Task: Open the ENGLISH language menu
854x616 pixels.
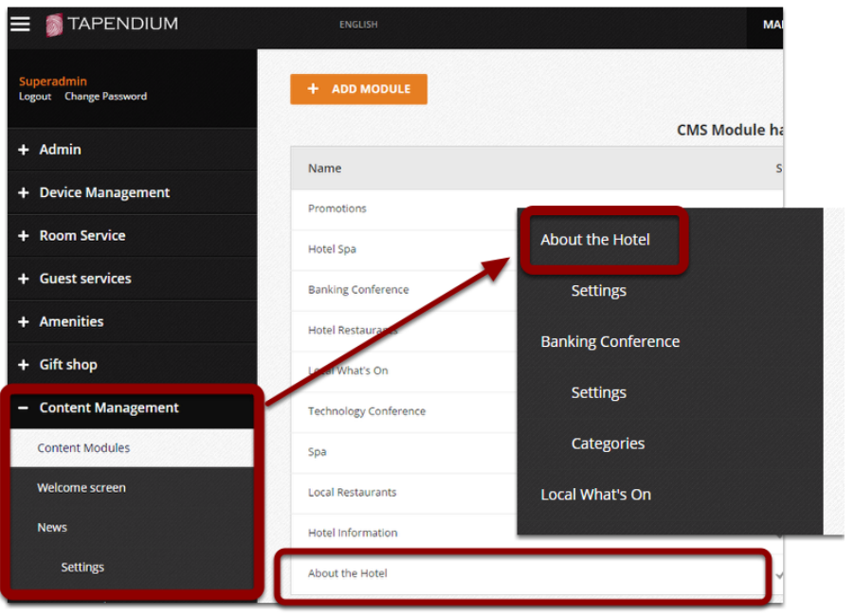Action: 358,25
